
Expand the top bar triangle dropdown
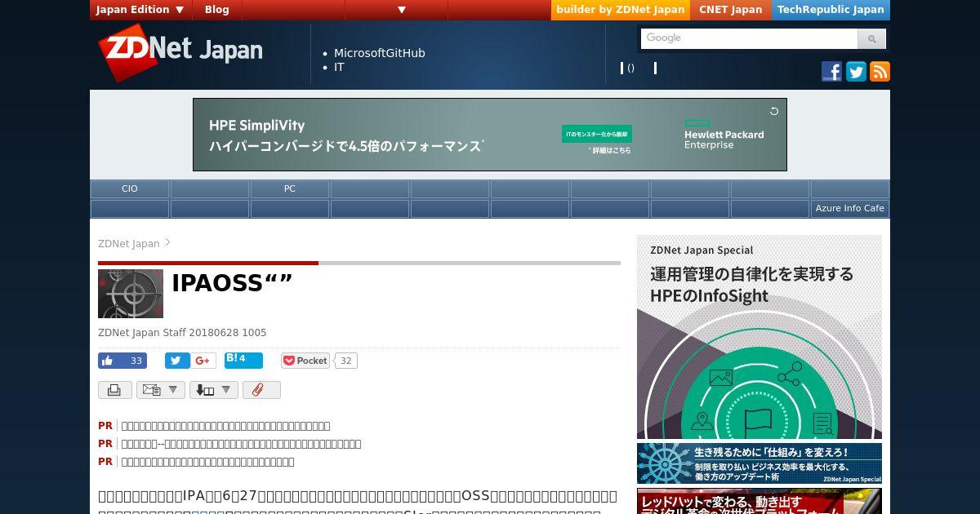[402, 10]
